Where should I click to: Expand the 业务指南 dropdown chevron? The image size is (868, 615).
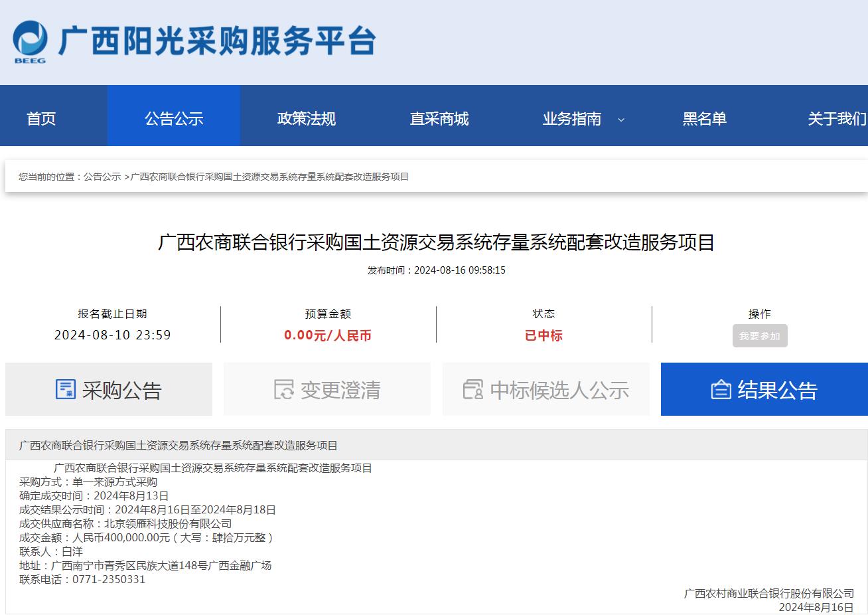621,120
